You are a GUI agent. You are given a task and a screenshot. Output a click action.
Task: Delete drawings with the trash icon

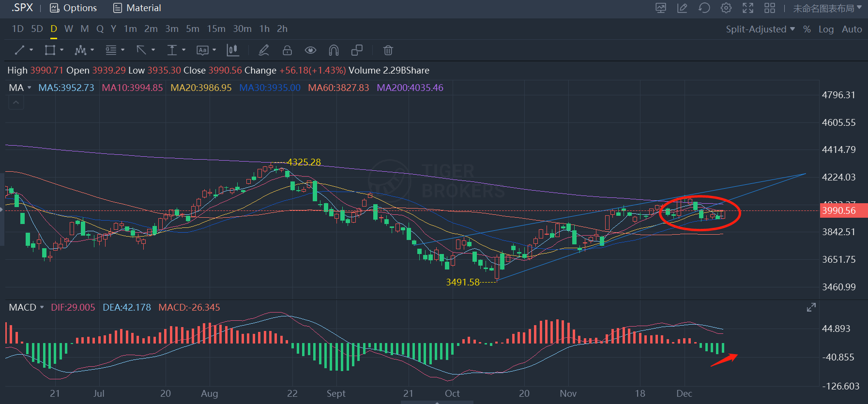click(x=388, y=50)
